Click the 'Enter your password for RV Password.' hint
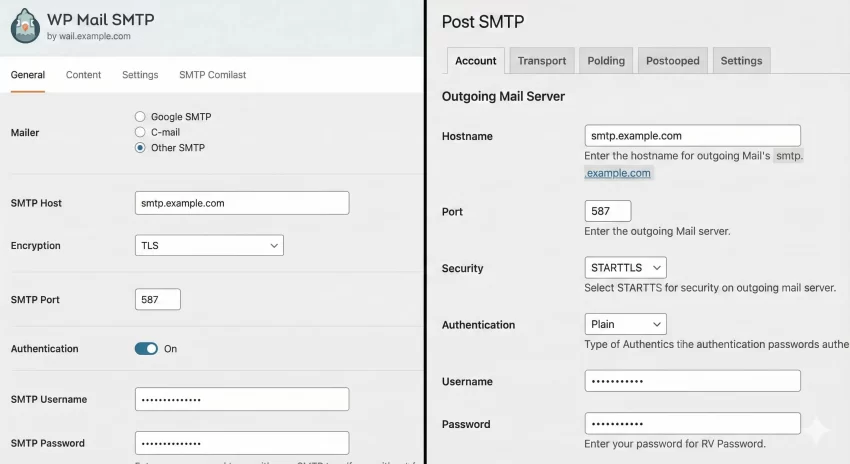 click(x=675, y=444)
